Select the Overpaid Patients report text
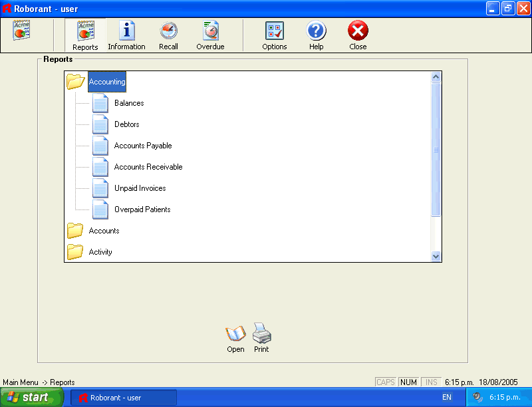 (142, 209)
